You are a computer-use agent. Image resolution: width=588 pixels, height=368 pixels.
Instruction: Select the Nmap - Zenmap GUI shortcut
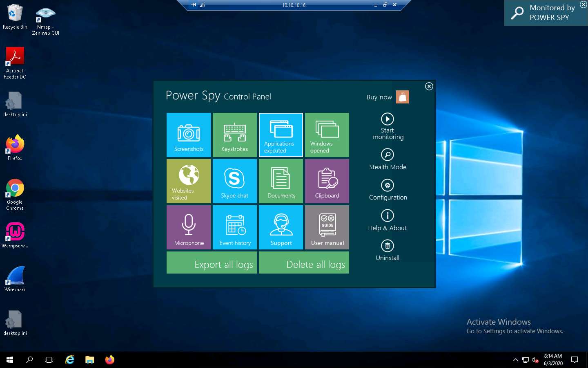46,21
